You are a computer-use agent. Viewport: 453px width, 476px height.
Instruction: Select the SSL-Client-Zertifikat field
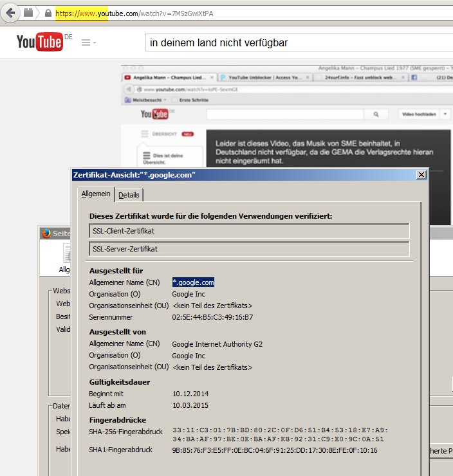249,231
